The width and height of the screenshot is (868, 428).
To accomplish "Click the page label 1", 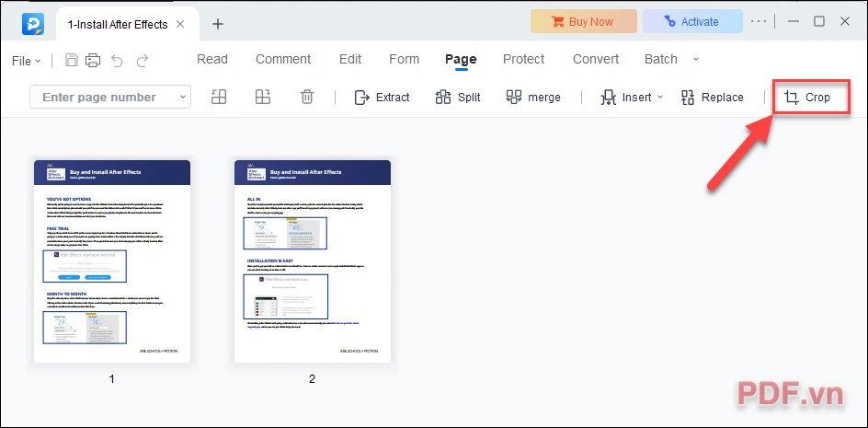I will click(112, 379).
